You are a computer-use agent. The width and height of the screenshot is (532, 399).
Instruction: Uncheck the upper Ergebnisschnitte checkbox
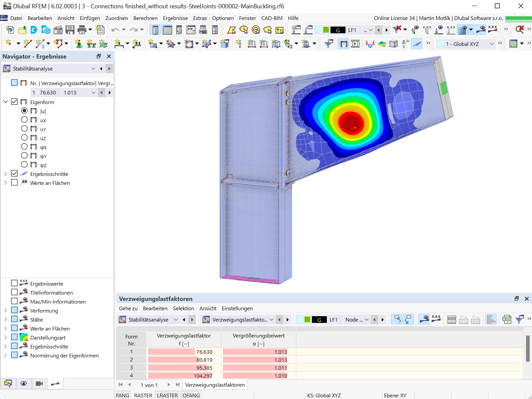14,173
